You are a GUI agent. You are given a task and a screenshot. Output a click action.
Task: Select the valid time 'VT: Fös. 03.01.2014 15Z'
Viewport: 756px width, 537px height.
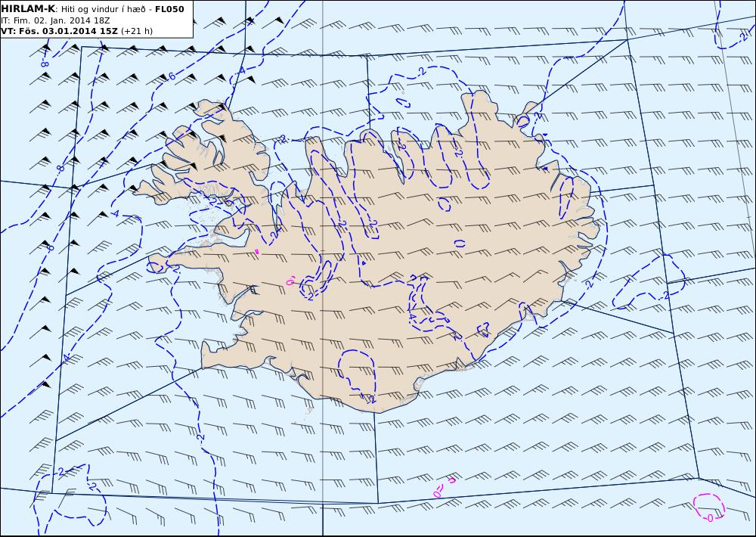(x=59, y=31)
